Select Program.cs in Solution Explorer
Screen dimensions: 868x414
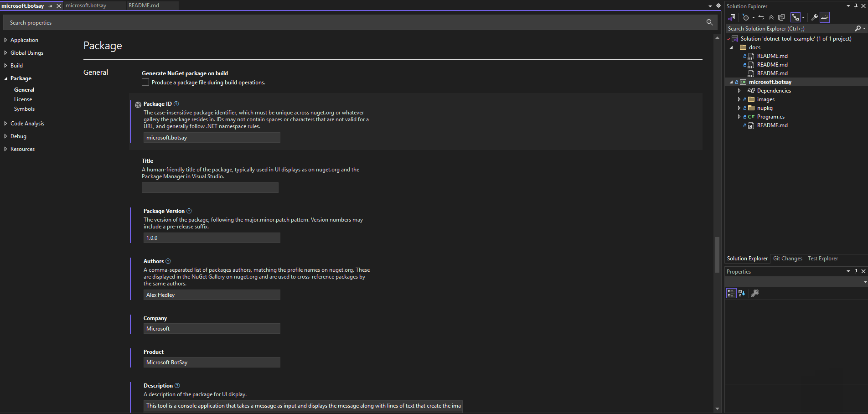770,117
